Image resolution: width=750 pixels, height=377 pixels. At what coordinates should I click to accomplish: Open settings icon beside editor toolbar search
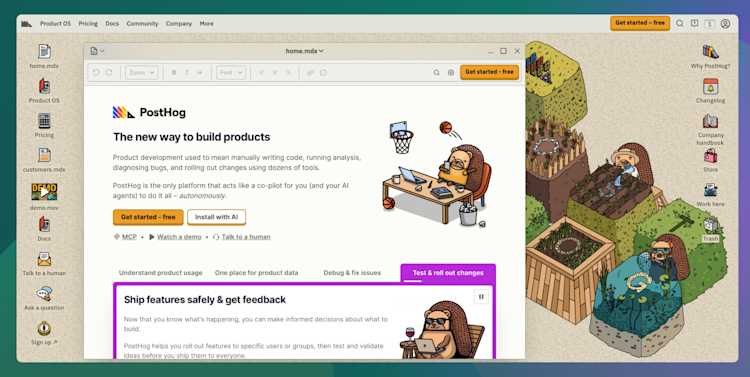pos(451,73)
